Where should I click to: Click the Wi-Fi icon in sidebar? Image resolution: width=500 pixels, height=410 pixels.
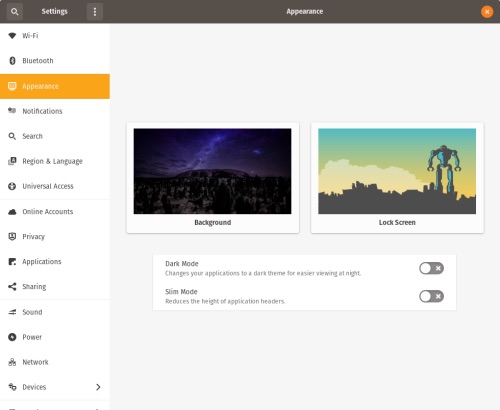(x=12, y=35)
